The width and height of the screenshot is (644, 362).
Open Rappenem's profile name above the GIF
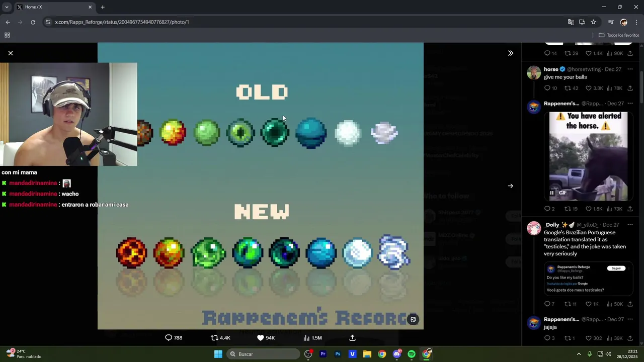pyautogui.click(x=561, y=104)
